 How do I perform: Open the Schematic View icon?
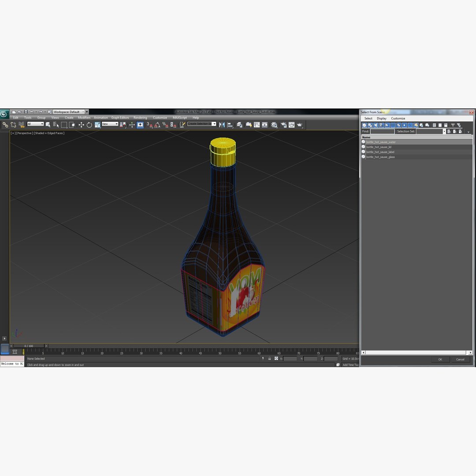pos(265,125)
